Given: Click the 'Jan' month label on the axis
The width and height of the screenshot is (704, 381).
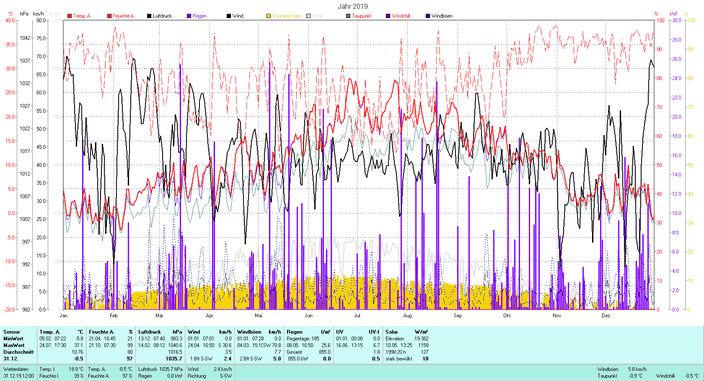Looking at the screenshot, I should point(64,315).
